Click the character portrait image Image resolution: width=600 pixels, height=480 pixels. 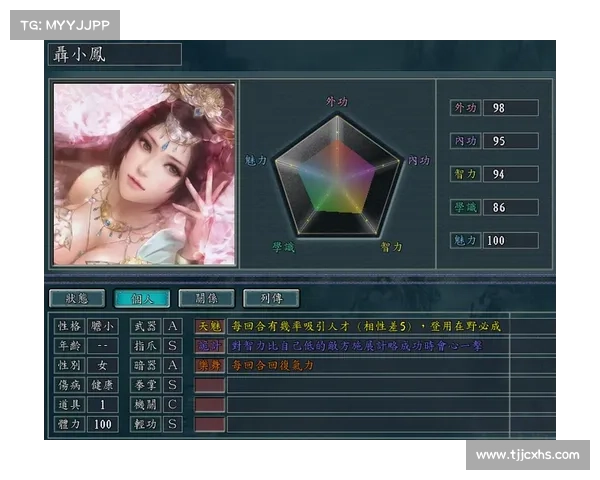[143, 174]
